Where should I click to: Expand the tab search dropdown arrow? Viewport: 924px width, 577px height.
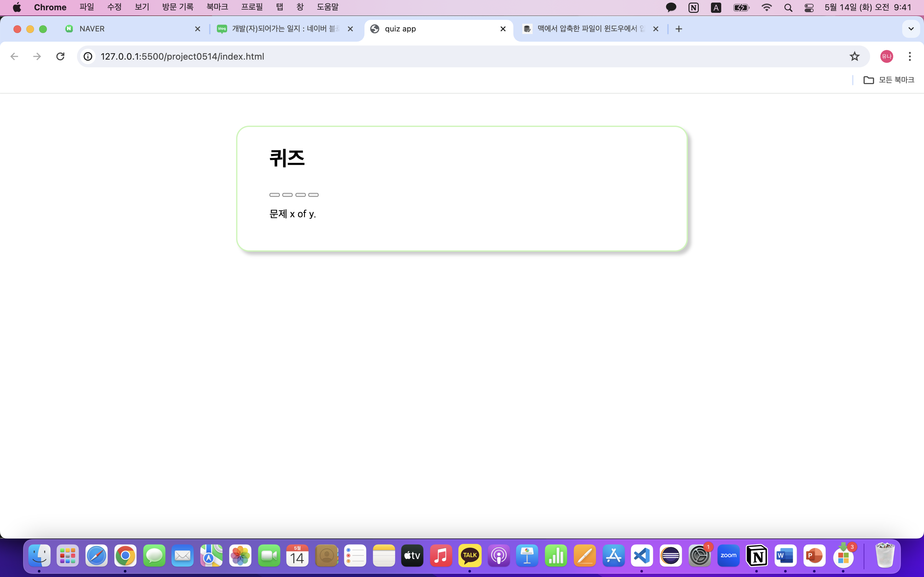point(911,29)
